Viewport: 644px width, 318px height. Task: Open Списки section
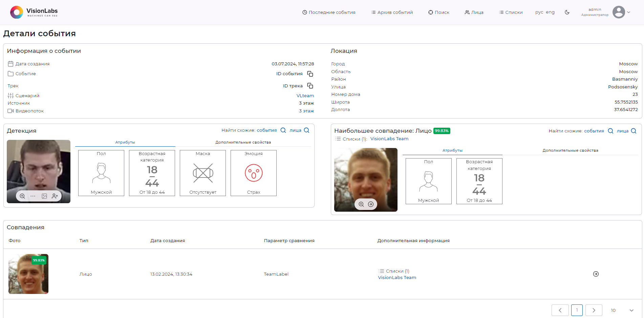coord(511,12)
